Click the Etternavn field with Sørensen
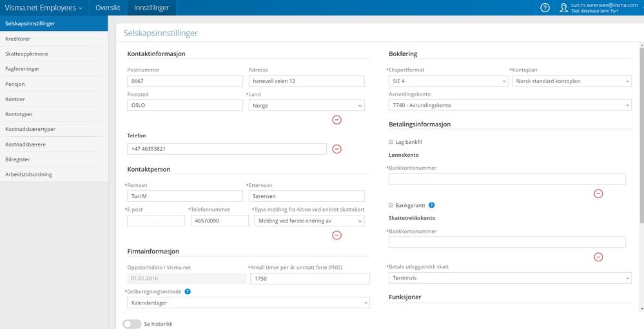This screenshot has height=329, width=644. click(x=306, y=196)
